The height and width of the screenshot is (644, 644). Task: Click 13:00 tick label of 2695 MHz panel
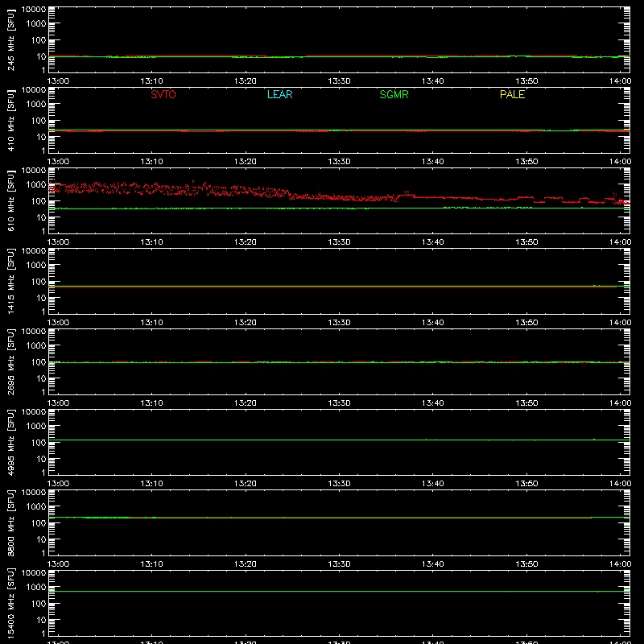click(x=58, y=403)
